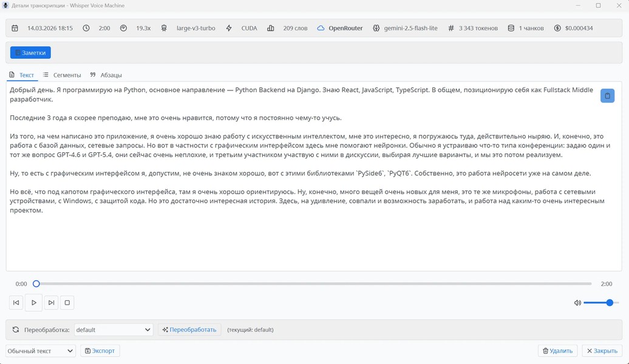The width and height of the screenshot is (629, 364).
Task: Click the brain icon beside gemini-2.5-flash-lite
Action: tap(376, 28)
